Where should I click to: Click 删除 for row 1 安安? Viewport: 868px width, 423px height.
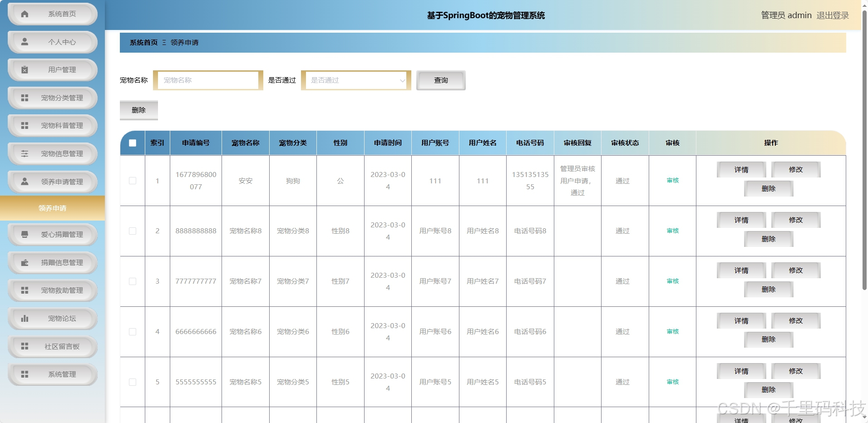tap(769, 189)
